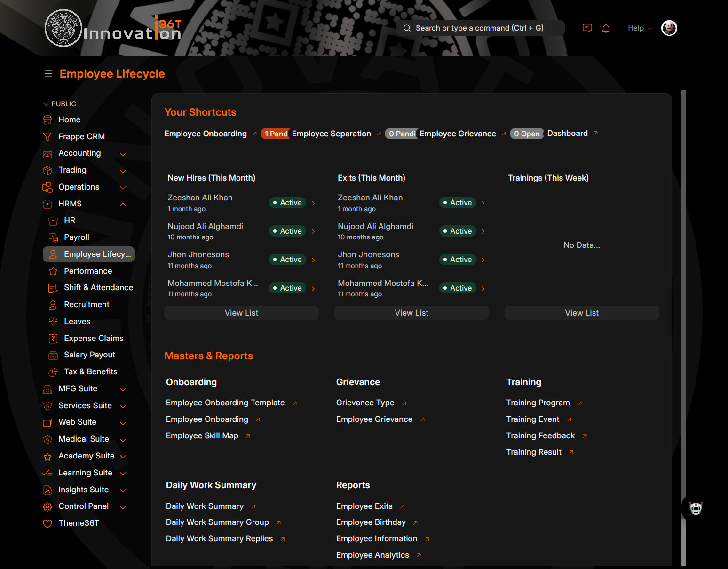
Task: Click the notification bell icon
Action: [606, 28]
